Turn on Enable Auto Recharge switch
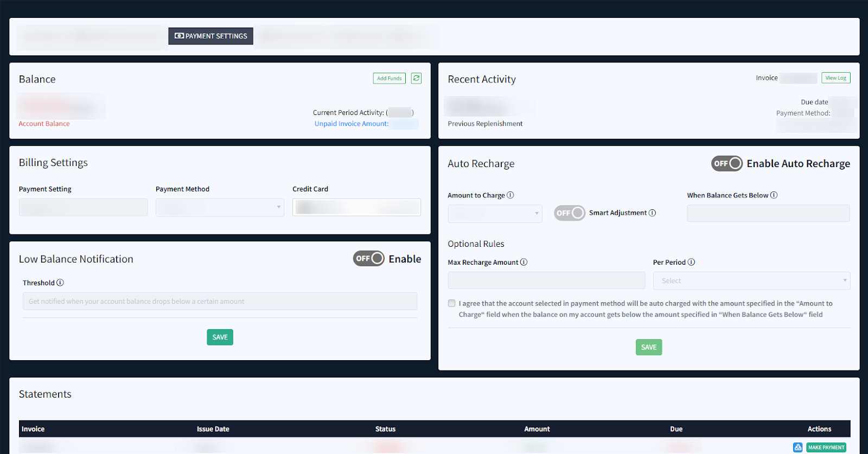 (x=727, y=163)
